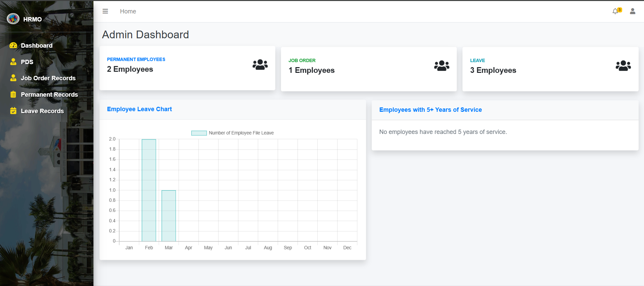The image size is (644, 286).
Task: Open Job Order Records in sidebar
Action: [x=48, y=78]
